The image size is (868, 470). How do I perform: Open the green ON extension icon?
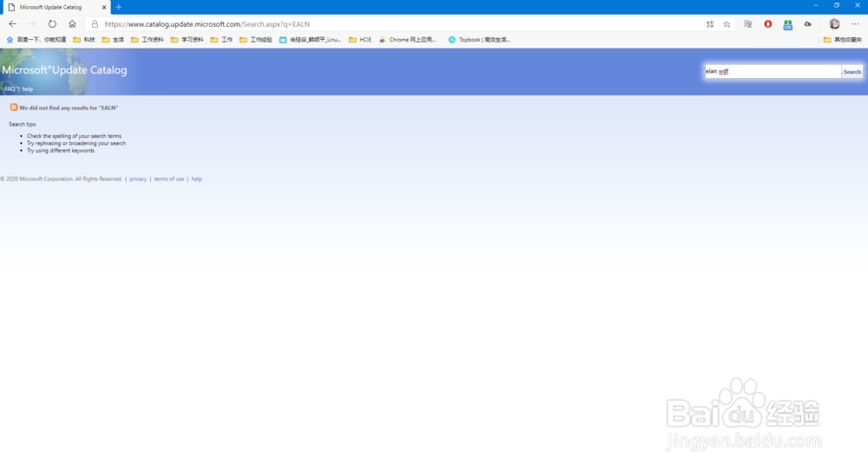point(788,24)
